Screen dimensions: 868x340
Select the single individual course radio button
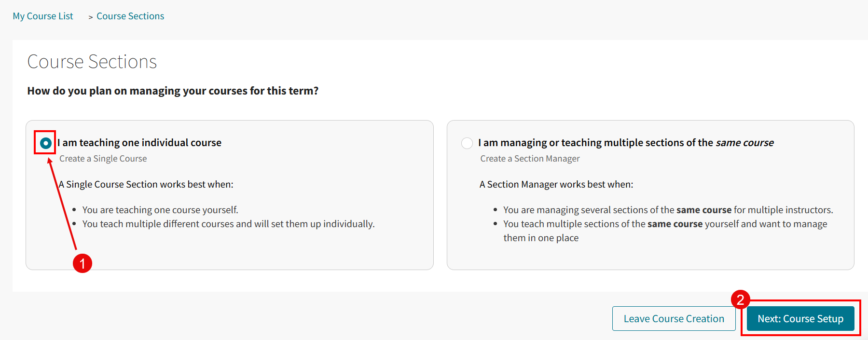tap(45, 143)
